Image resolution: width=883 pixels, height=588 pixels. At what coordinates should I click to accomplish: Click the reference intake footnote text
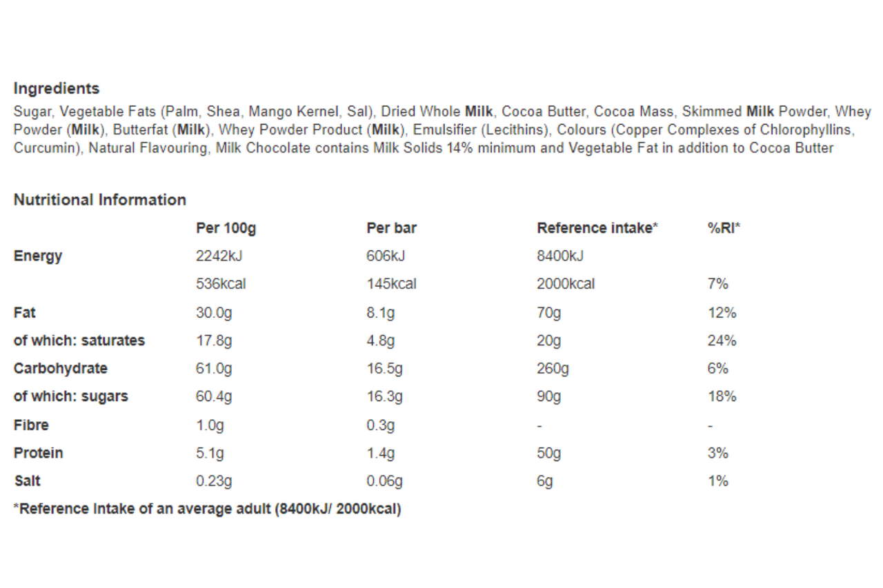(207, 509)
